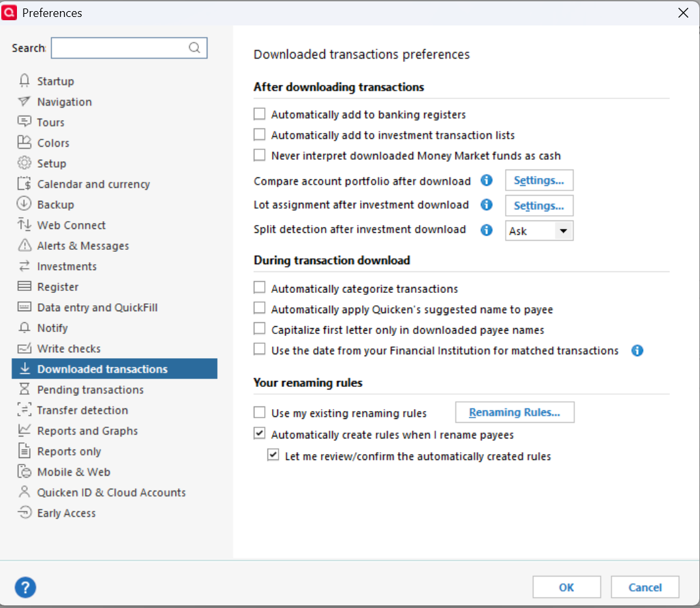
Task: Click the Register list icon
Action: (x=25, y=286)
